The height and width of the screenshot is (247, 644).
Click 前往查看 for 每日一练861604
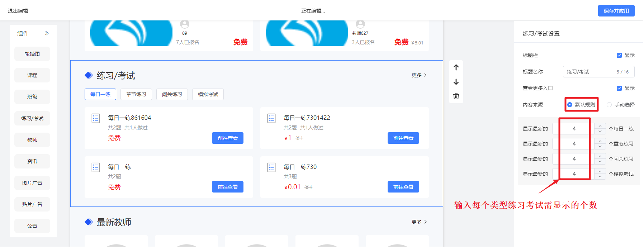tap(228, 138)
